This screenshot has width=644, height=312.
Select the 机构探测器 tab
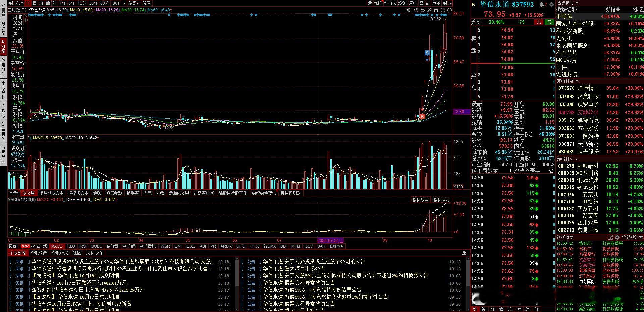[x=290, y=193]
